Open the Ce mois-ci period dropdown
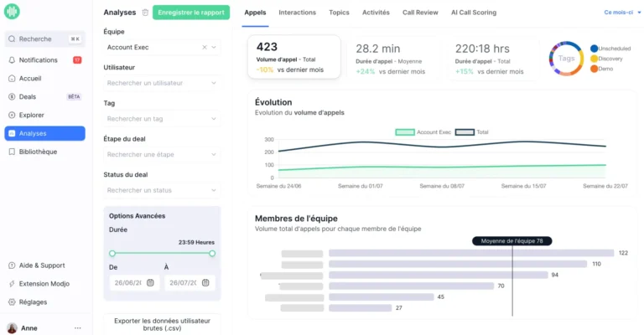 point(622,13)
